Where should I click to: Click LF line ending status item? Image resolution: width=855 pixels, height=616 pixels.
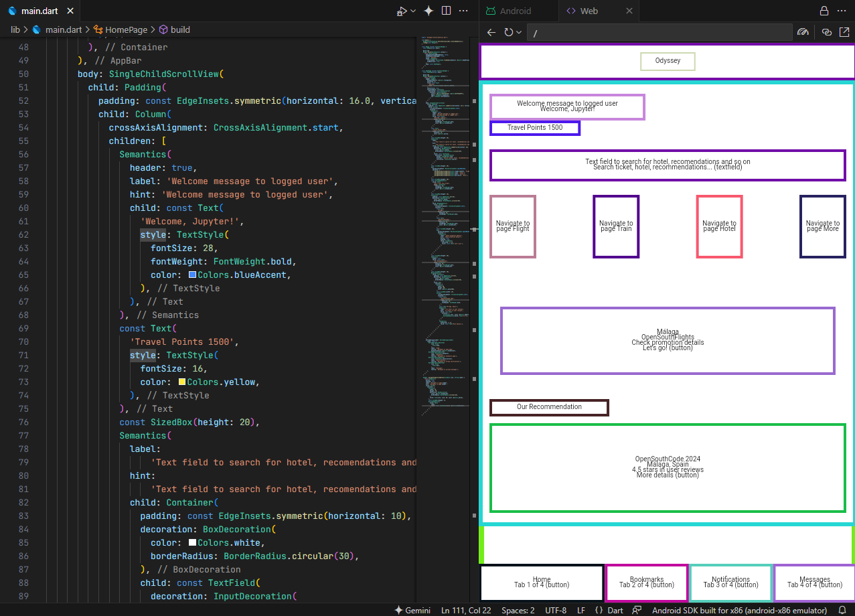581,610
